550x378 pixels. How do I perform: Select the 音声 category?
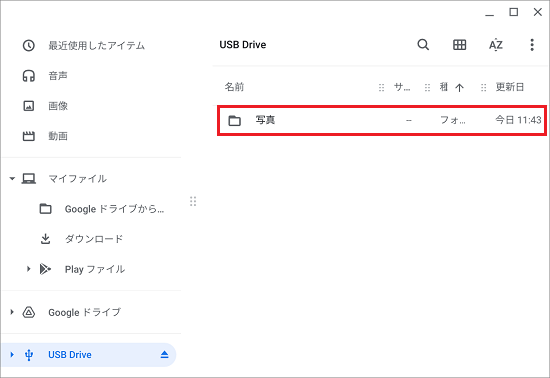pos(58,76)
